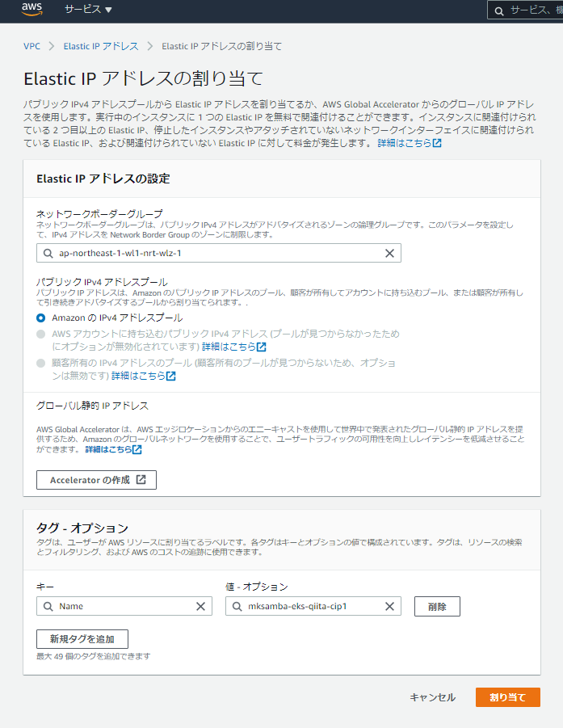Viewport: 563px width, 728px height.
Task: Click the network border group input field
Action: tap(219, 253)
